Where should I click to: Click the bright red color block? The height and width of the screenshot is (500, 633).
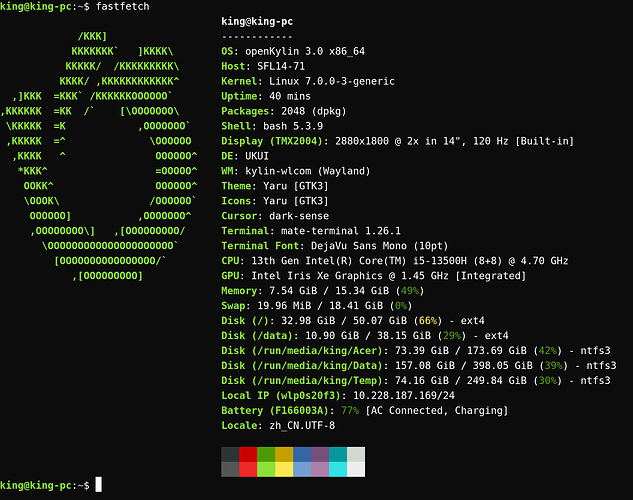(x=248, y=469)
